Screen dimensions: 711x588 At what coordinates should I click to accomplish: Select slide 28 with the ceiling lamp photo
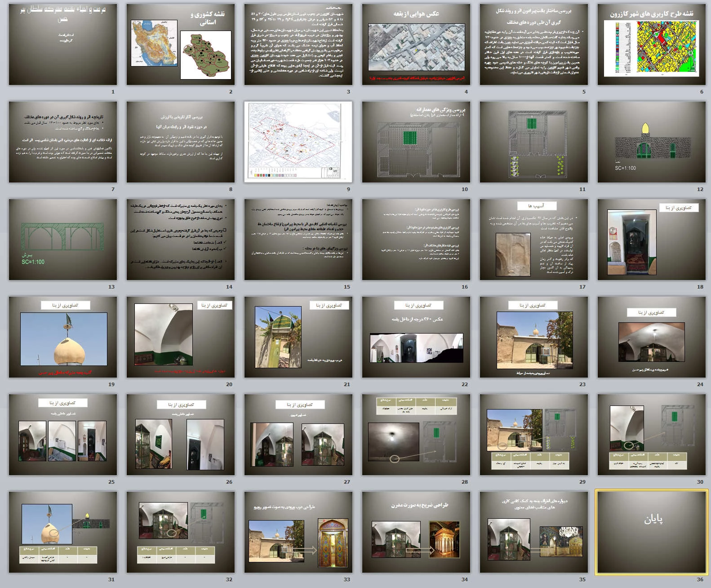(416, 435)
